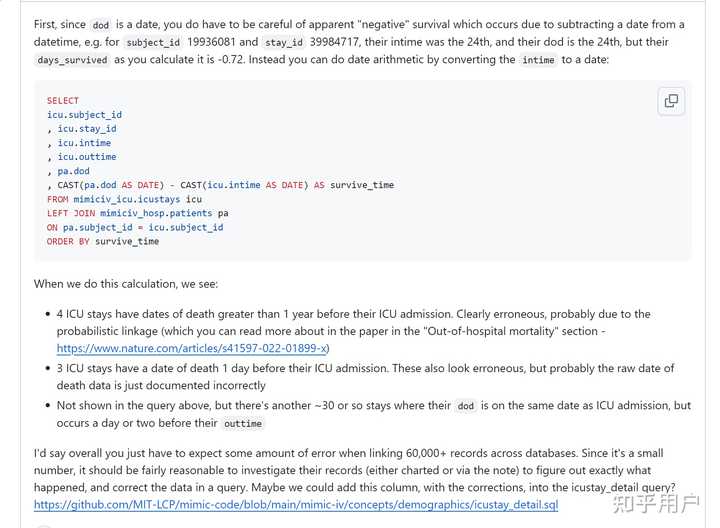This screenshot has width=720, height=528.
Task: Click the CAST survive_time code line
Action: pyautogui.click(x=220, y=185)
